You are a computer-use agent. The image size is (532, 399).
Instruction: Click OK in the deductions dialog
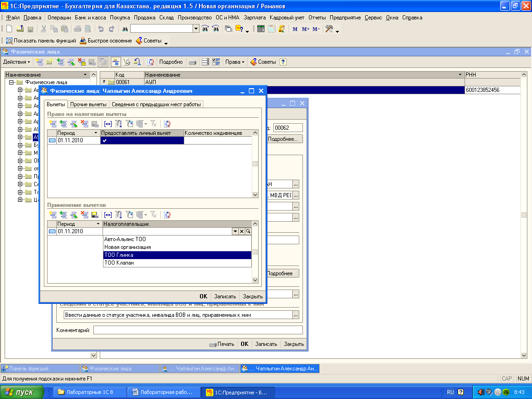(204, 296)
